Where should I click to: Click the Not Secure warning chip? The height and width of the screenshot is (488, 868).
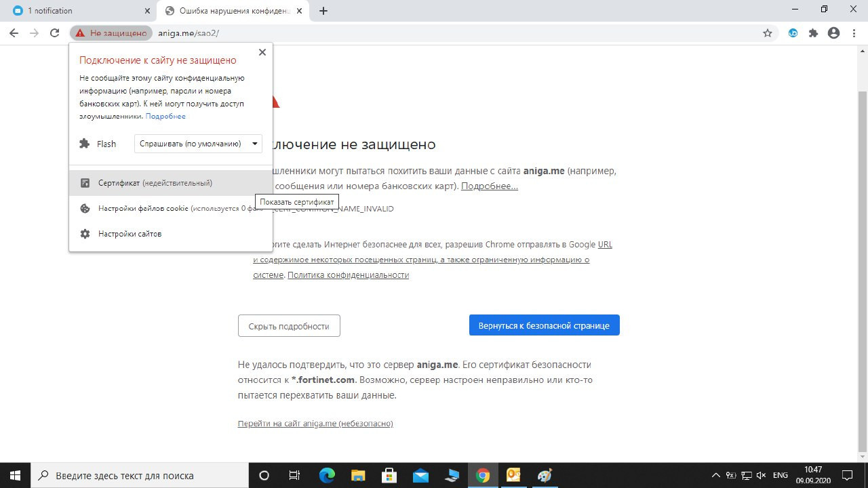pos(111,33)
